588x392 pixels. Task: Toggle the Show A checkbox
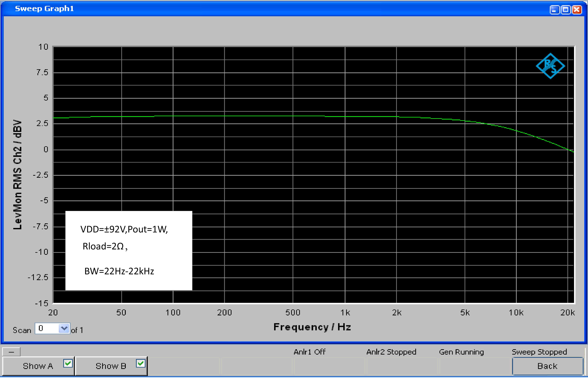click(68, 363)
